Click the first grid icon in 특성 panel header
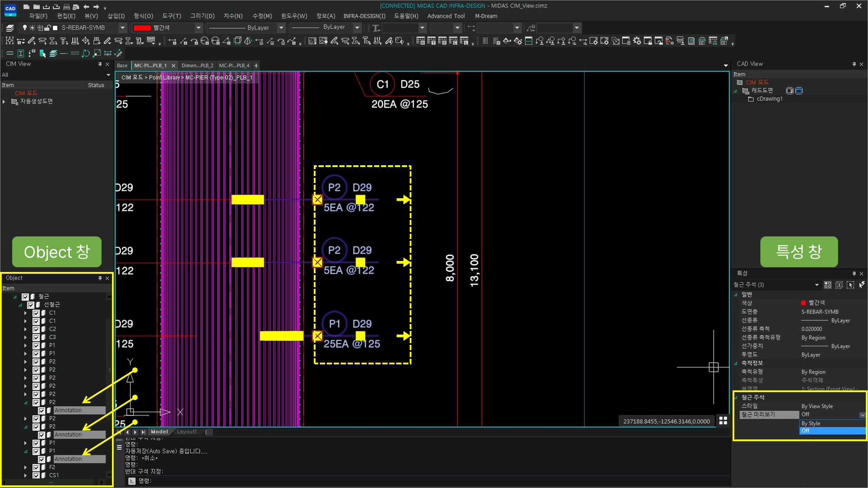 click(x=828, y=285)
